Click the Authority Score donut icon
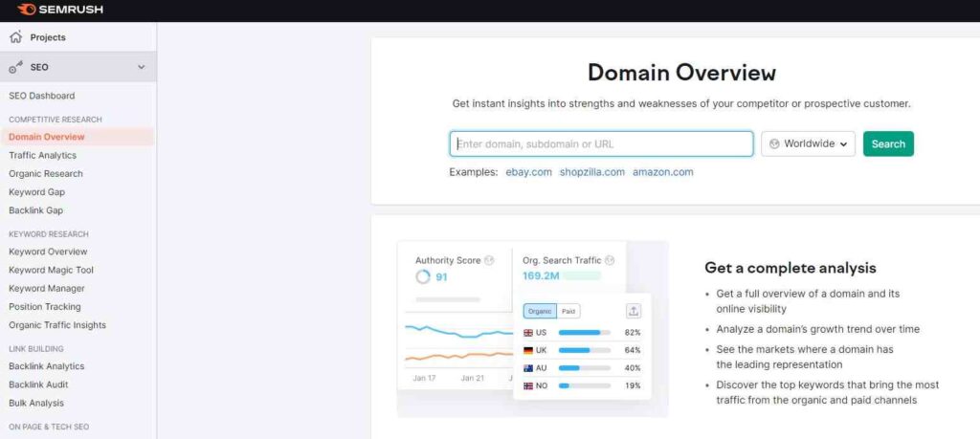980x439 pixels. (423, 276)
